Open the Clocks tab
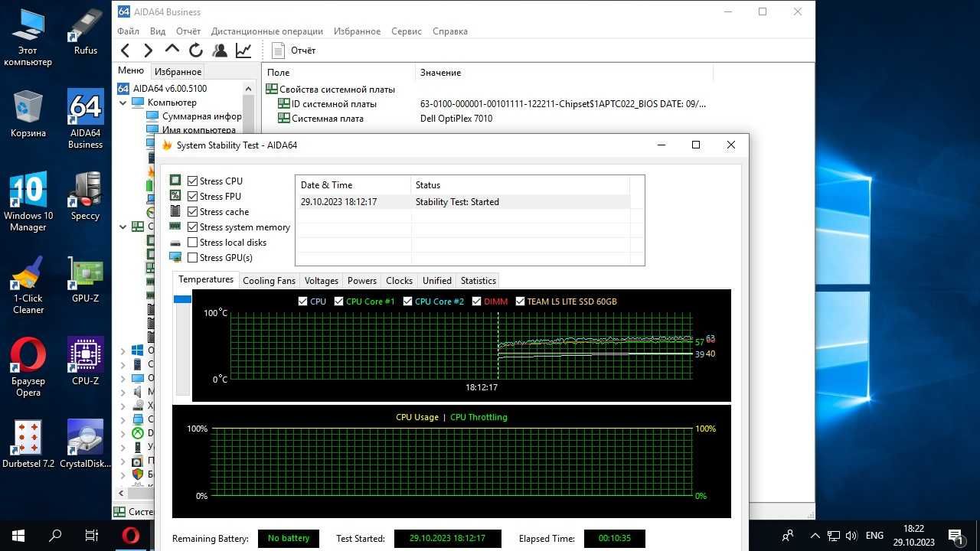 399,281
